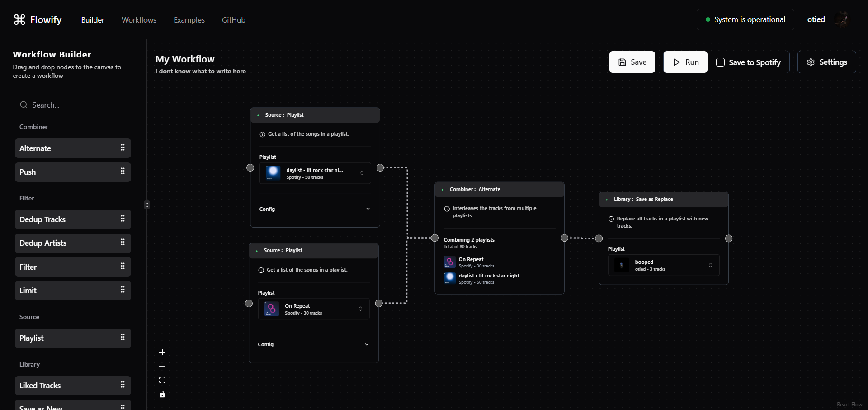
Task: Grab the Dedup Tracks drag handle
Action: tap(123, 219)
